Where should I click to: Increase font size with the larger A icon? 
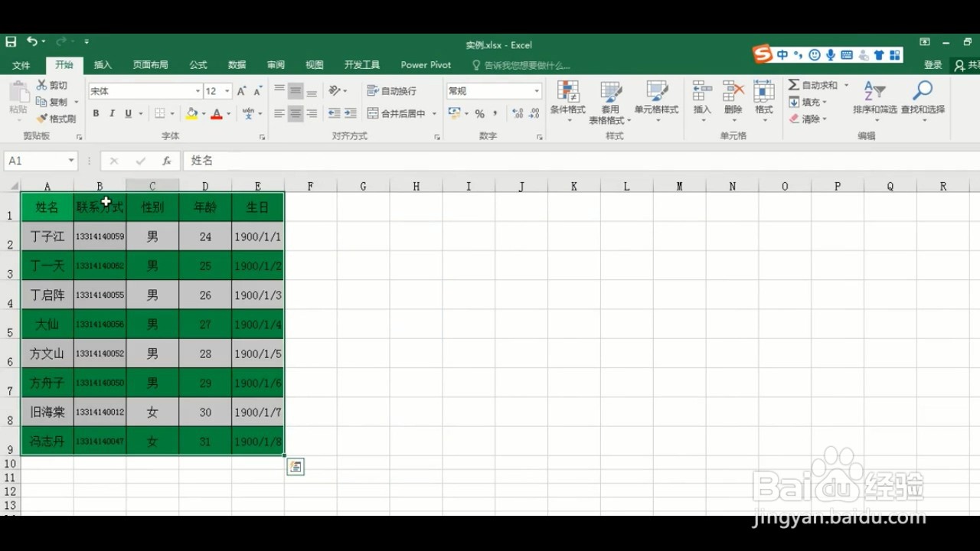click(x=242, y=91)
